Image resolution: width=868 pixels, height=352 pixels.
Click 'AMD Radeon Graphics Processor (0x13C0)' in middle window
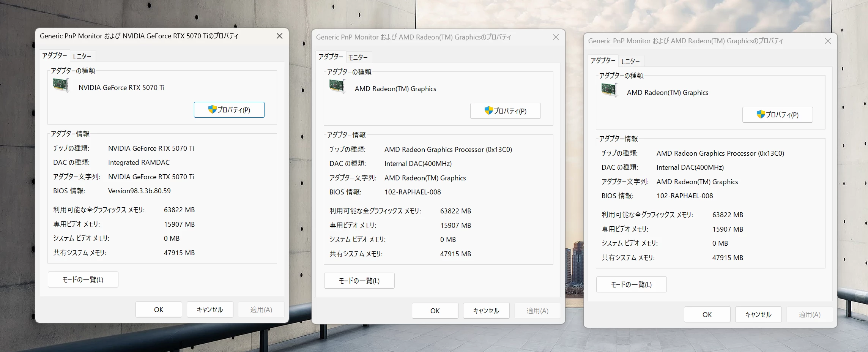click(x=448, y=150)
